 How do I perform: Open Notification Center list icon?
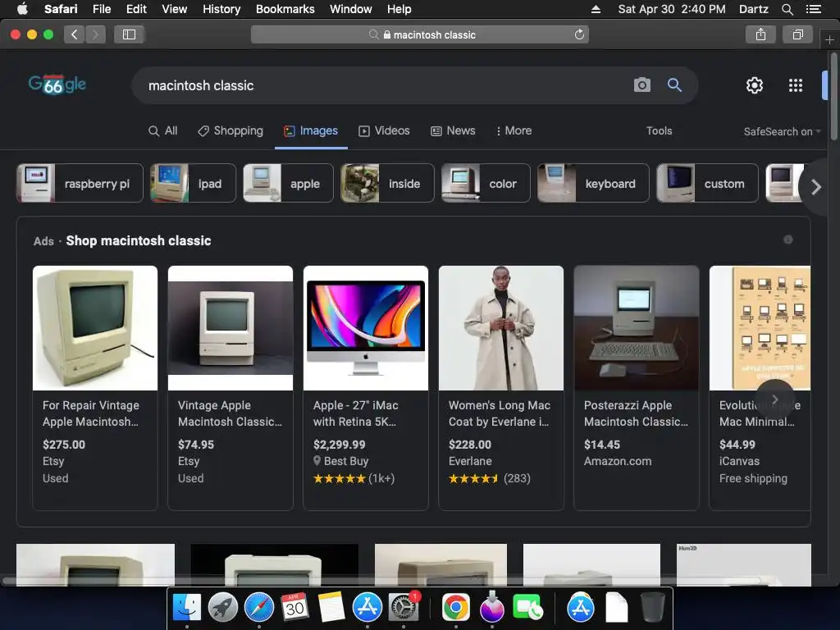point(813,9)
